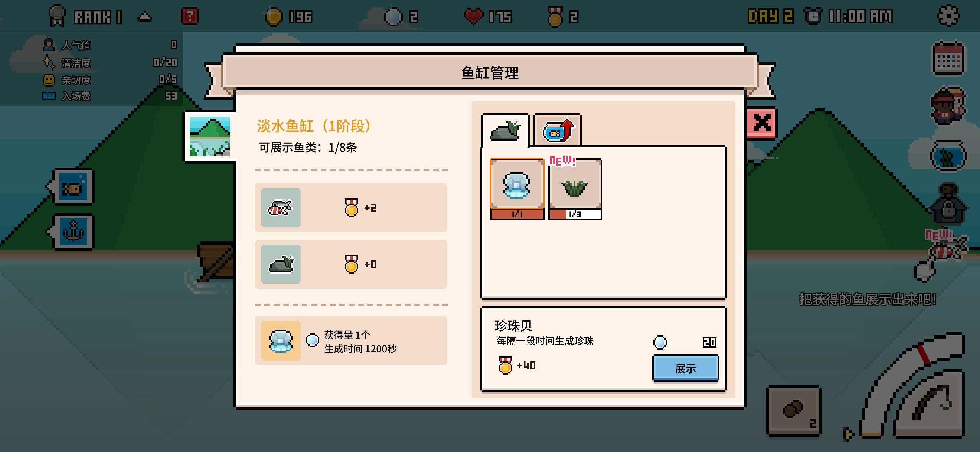Image resolution: width=980 pixels, height=452 pixels.
Task: Click the red question mark help icon
Action: 190,16
